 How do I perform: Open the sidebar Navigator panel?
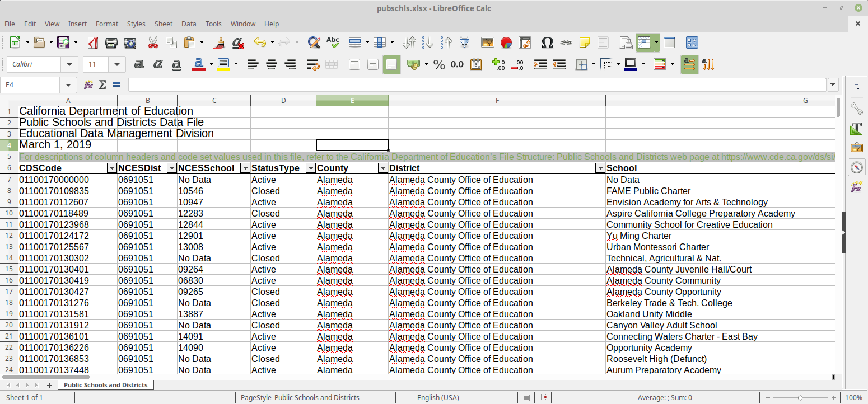(x=856, y=167)
